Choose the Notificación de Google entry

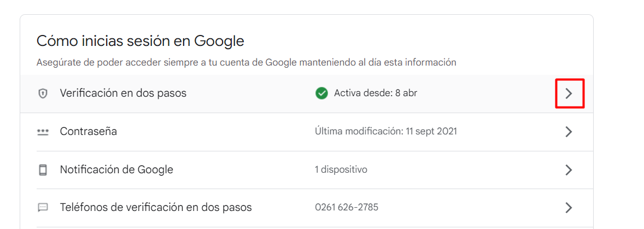116,170
